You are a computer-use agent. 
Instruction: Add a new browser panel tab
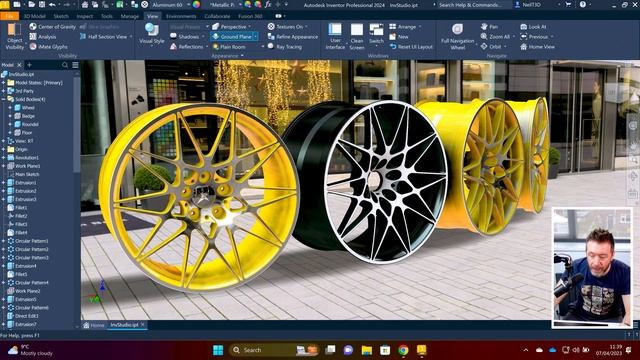[x=29, y=65]
